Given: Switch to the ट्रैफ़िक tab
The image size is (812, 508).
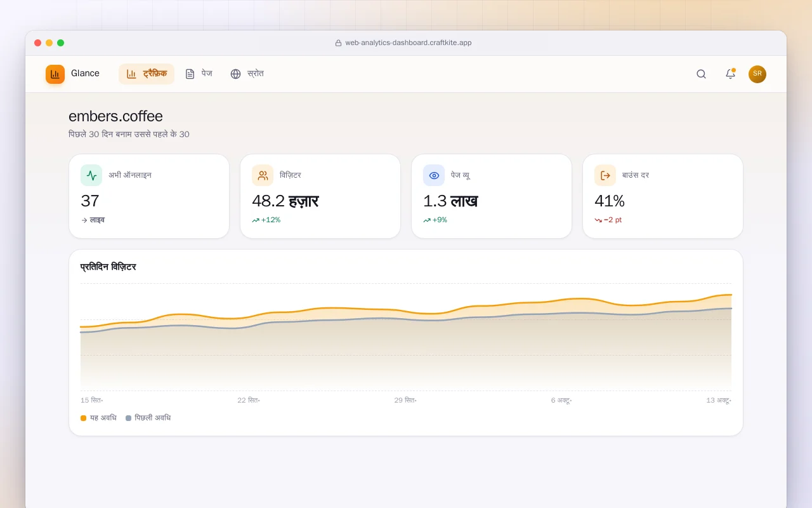Looking at the screenshot, I should [x=147, y=74].
